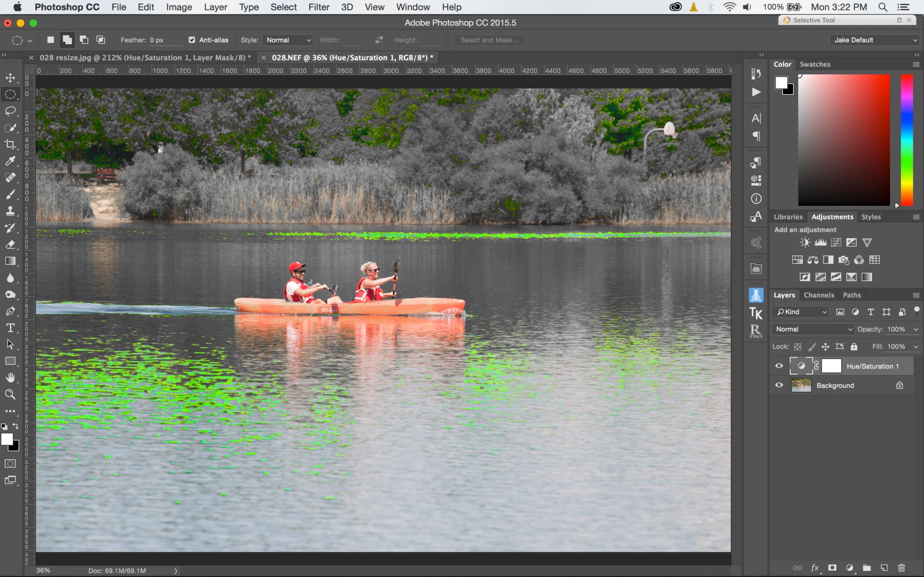
Task: Select the Eyedropper tool
Action: click(10, 161)
